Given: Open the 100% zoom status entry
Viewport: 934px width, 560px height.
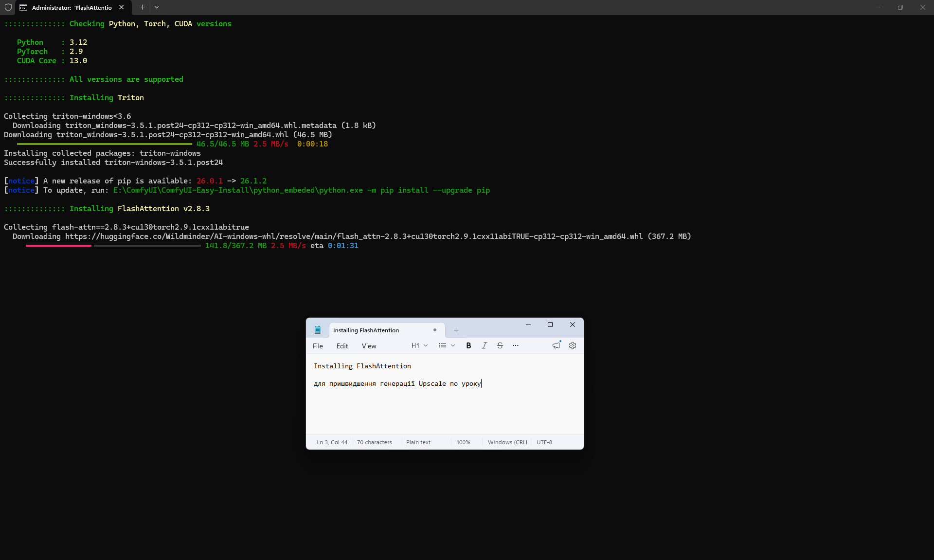Looking at the screenshot, I should click(463, 442).
